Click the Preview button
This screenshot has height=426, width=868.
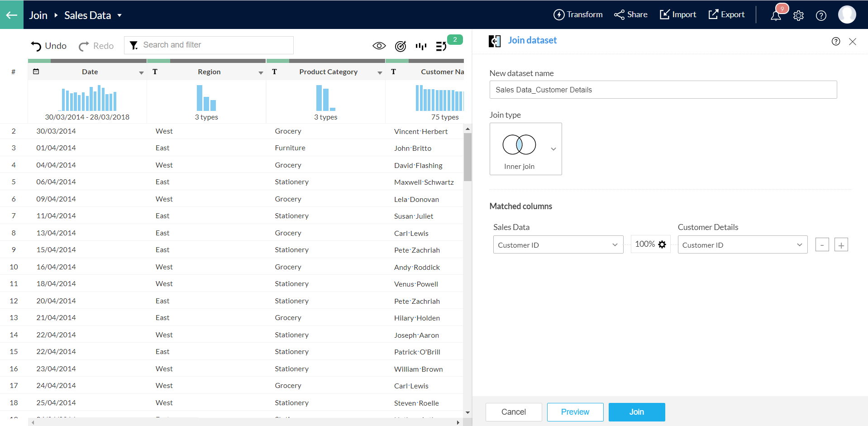pos(575,412)
